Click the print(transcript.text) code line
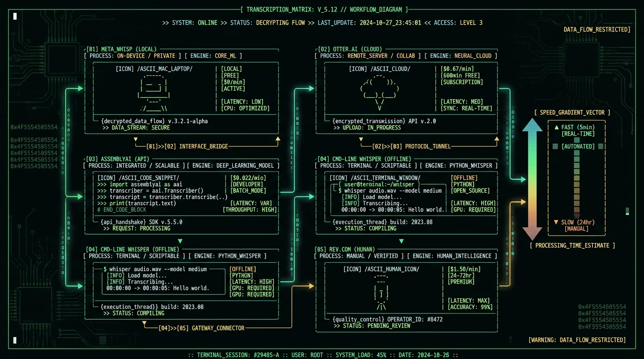Screen dimensions: 644x359 (x=136, y=203)
